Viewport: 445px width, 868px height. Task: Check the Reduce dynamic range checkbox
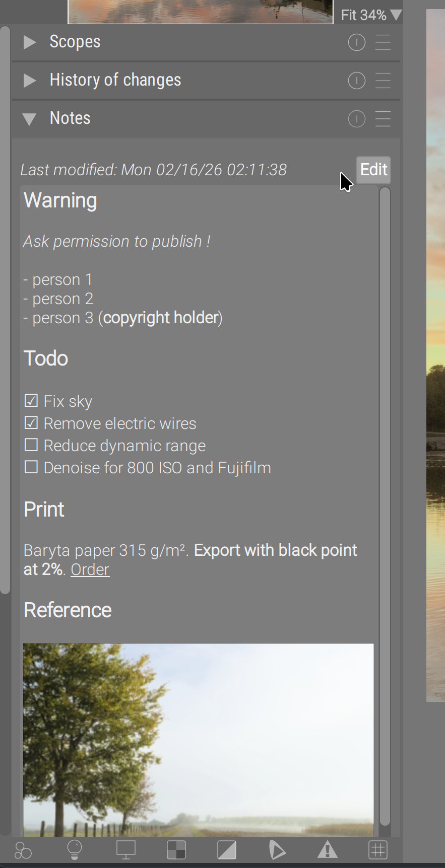31,445
